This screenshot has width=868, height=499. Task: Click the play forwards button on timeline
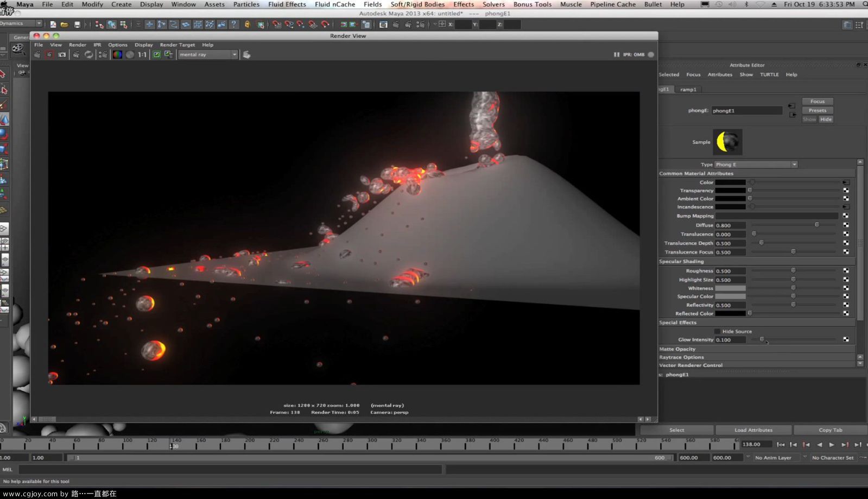pos(832,445)
